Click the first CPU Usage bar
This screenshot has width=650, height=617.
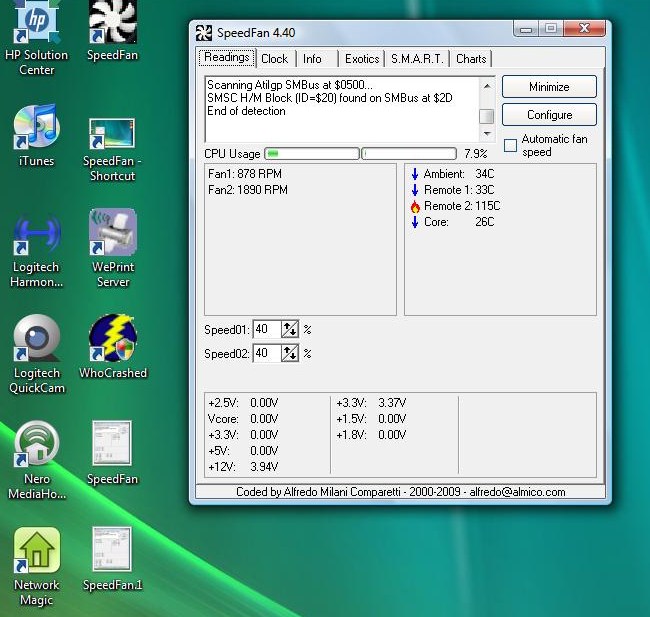point(312,154)
